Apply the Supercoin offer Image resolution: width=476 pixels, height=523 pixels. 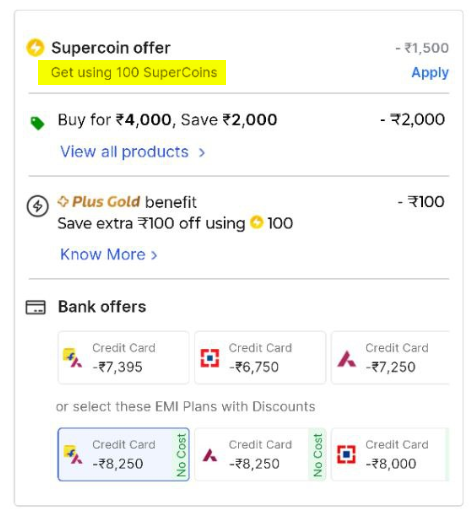(x=430, y=72)
